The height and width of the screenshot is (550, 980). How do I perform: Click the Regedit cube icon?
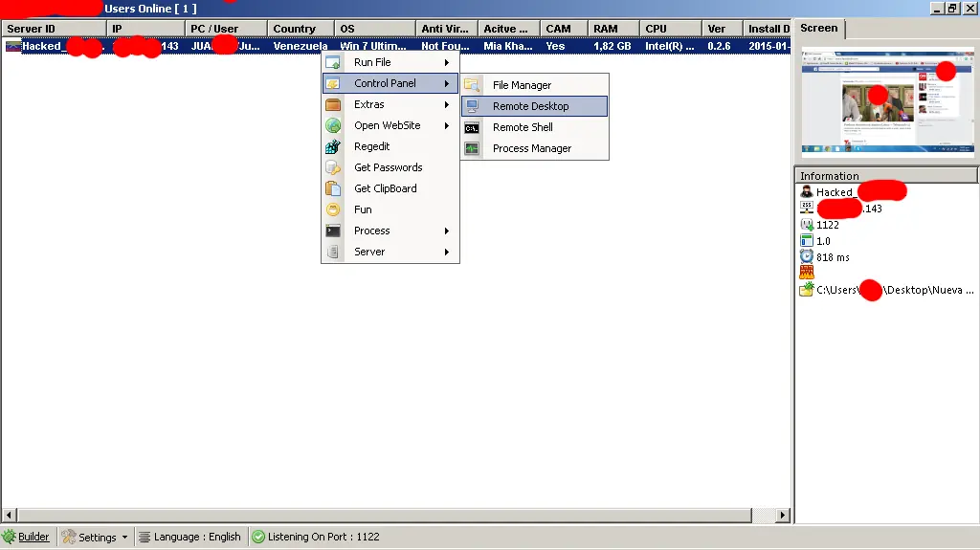coord(333,146)
